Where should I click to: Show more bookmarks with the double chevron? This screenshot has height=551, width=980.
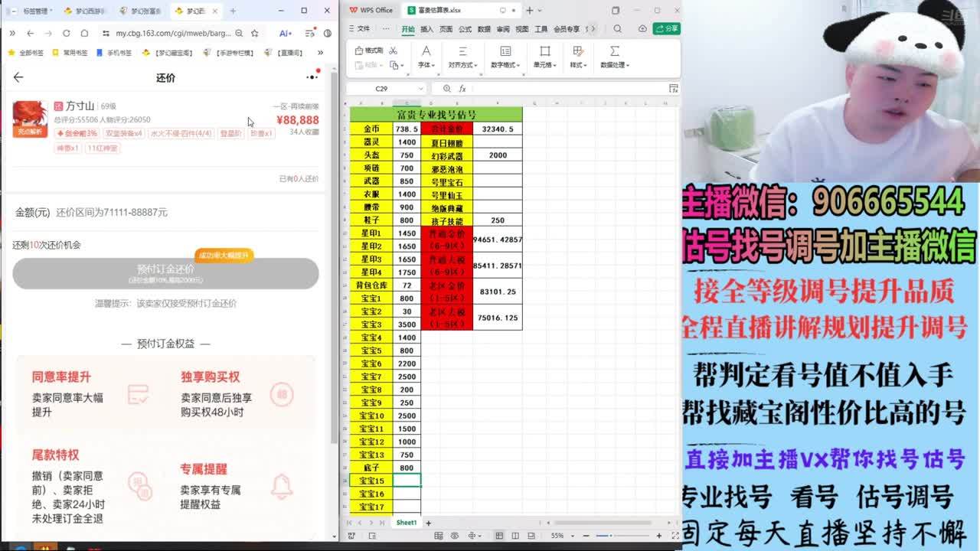point(320,53)
